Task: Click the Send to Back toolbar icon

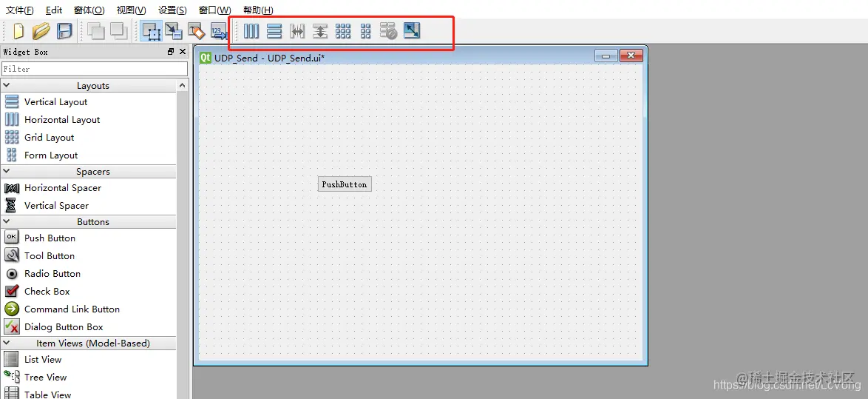Action: pos(96,31)
